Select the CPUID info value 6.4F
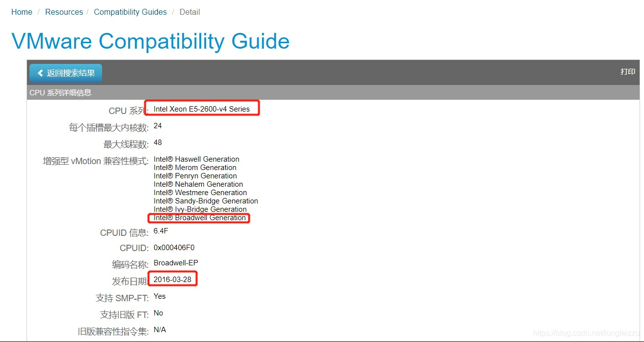Image resolution: width=644 pixels, height=342 pixels. [161, 231]
